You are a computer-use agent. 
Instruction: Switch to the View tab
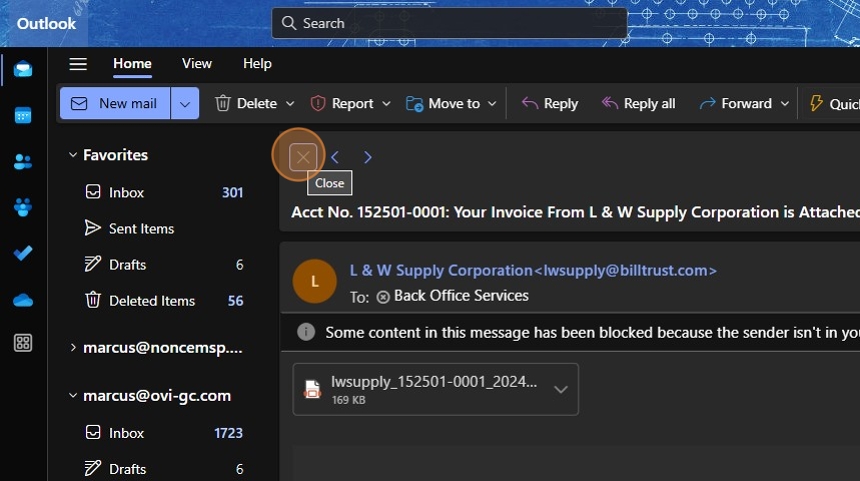pos(197,64)
